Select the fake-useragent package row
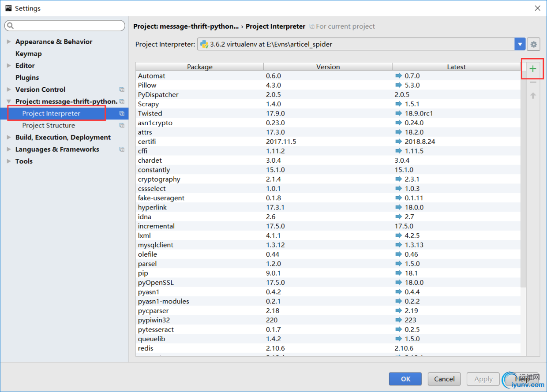Viewport: 547px width, 392px height. (x=328, y=198)
